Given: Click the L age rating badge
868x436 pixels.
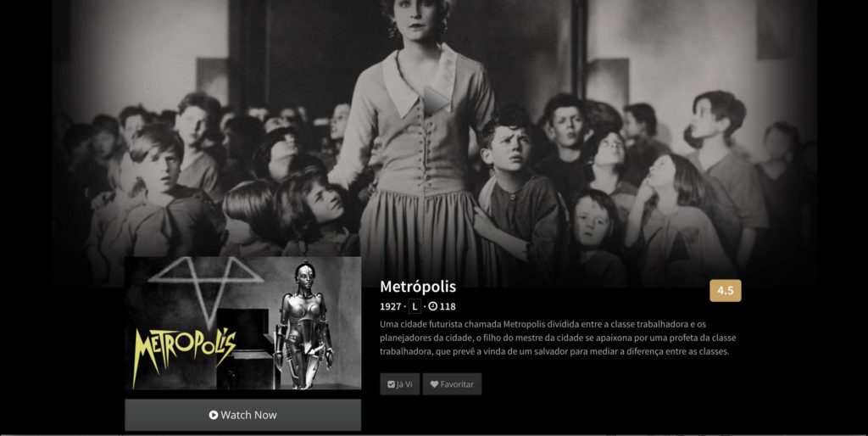Looking at the screenshot, I should click(x=415, y=306).
